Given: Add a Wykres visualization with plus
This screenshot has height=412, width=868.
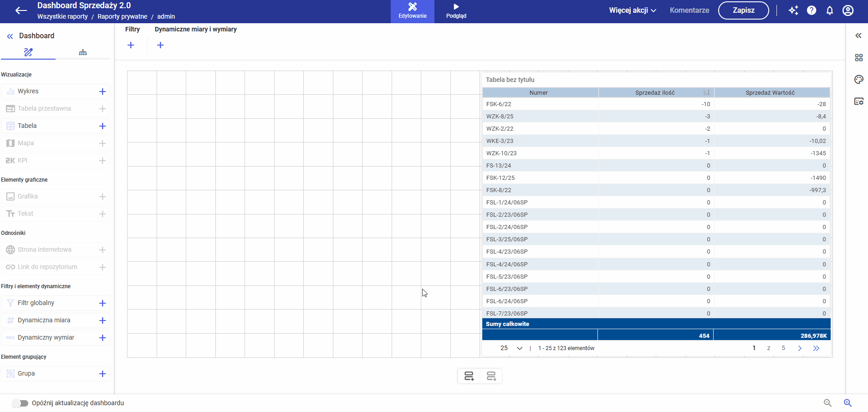Looking at the screenshot, I should point(102,92).
